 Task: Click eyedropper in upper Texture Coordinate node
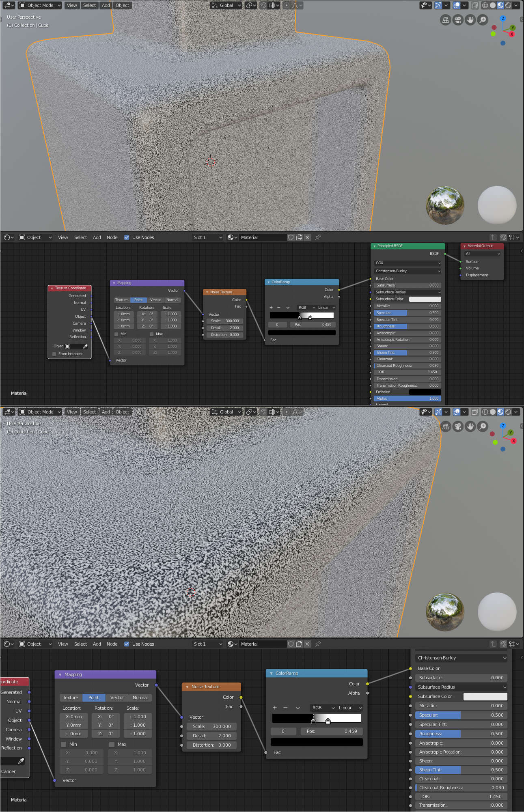85,346
